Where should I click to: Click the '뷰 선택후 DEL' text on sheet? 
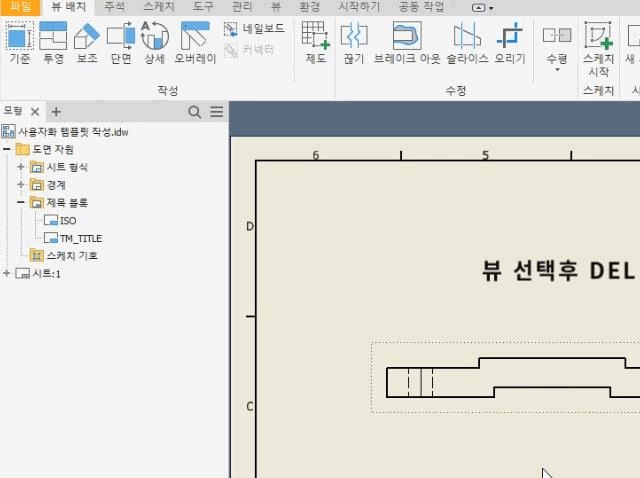pyautogui.click(x=559, y=270)
